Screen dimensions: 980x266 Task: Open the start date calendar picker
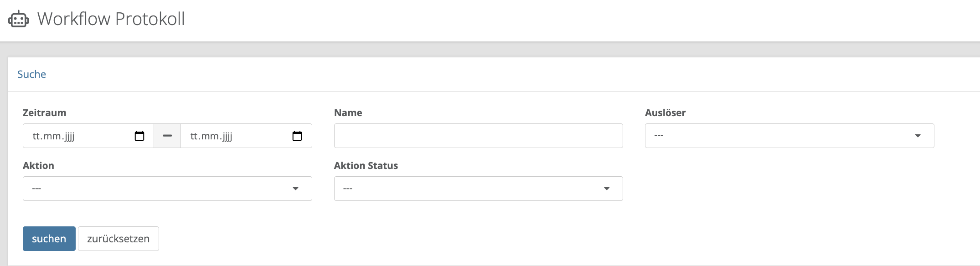point(139,136)
